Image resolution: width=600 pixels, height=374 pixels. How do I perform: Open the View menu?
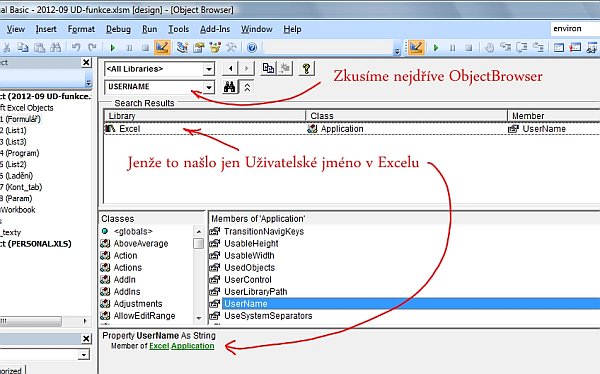click(16, 29)
